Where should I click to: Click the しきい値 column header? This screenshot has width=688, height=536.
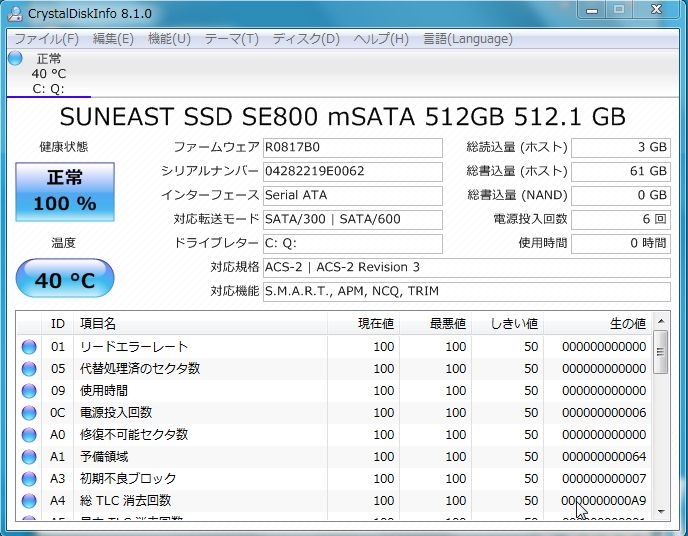click(508, 324)
